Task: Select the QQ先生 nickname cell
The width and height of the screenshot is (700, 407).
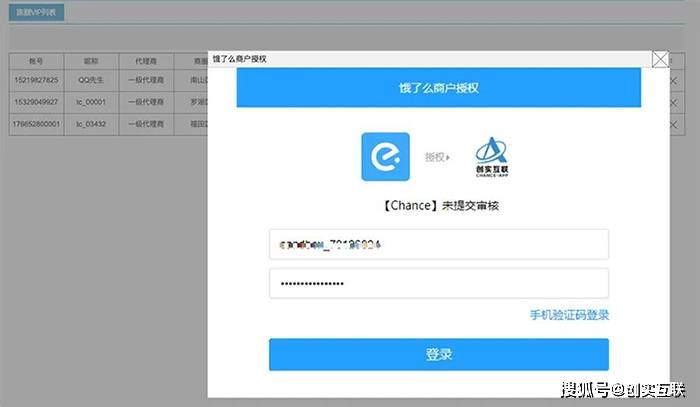Action: [x=92, y=80]
